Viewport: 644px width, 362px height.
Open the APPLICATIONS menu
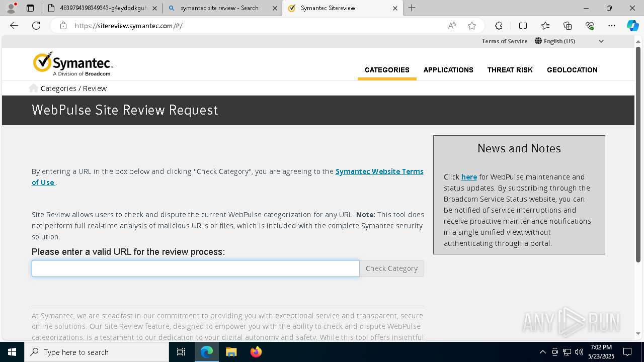(x=448, y=70)
